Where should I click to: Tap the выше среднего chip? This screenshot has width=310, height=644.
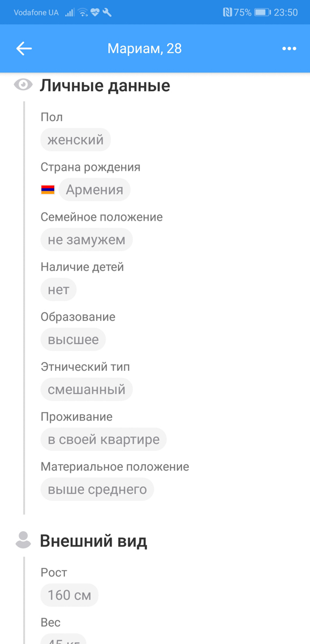coord(97,489)
